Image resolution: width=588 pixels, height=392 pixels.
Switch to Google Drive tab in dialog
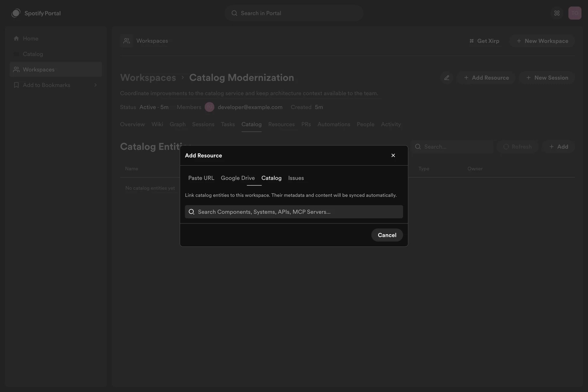pyautogui.click(x=238, y=178)
